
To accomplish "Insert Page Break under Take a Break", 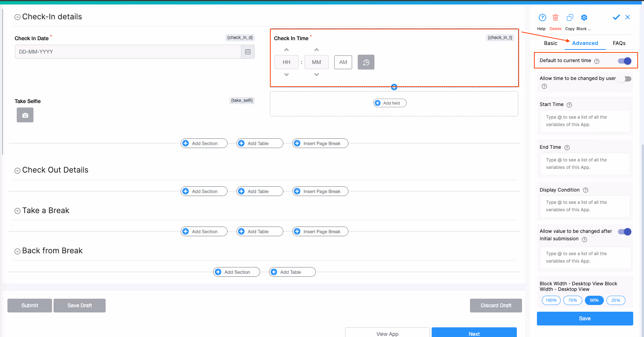I will click(x=320, y=231).
